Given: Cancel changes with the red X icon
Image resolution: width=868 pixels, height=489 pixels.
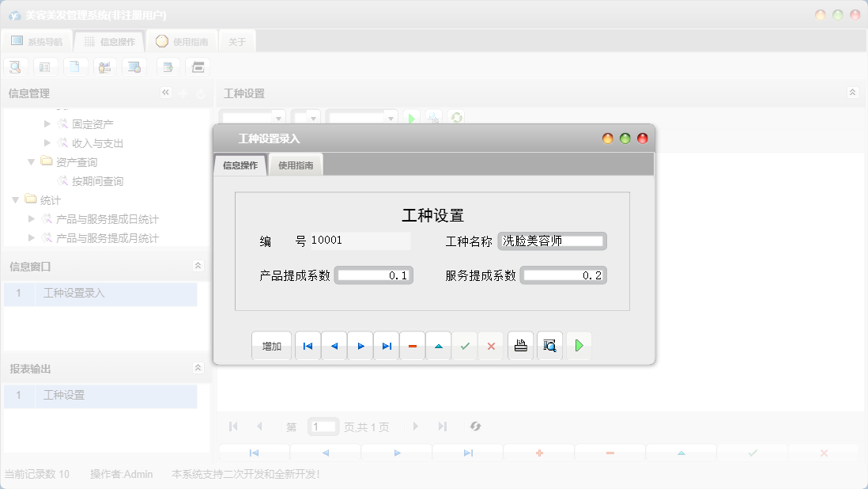Looking at the screenshot, I should pos(491,346).
